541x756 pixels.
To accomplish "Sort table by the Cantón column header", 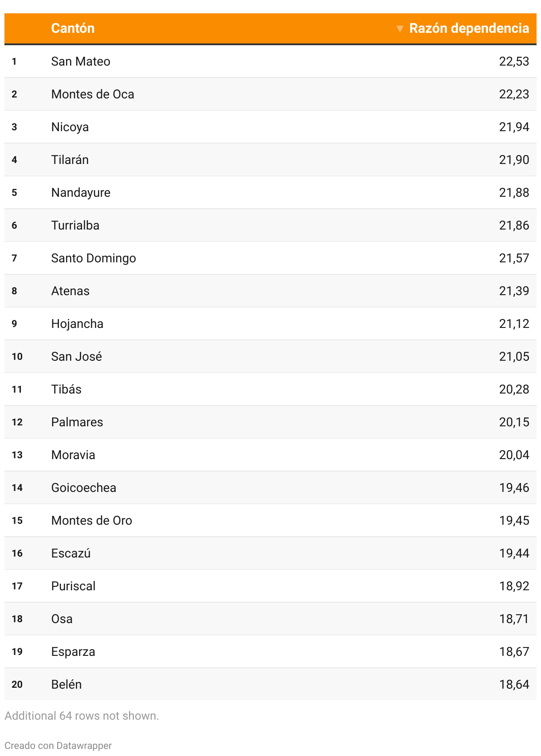I will (73, 28).
